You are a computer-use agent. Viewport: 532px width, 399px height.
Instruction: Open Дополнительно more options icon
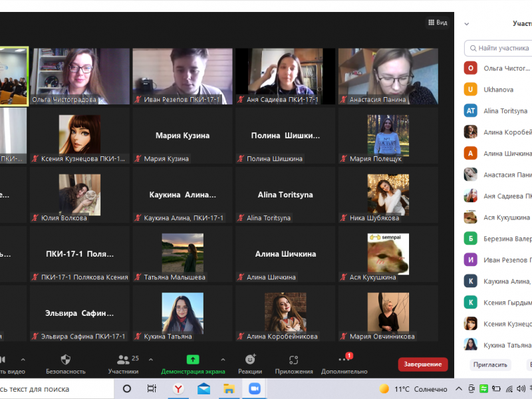(x=344, y=360)
